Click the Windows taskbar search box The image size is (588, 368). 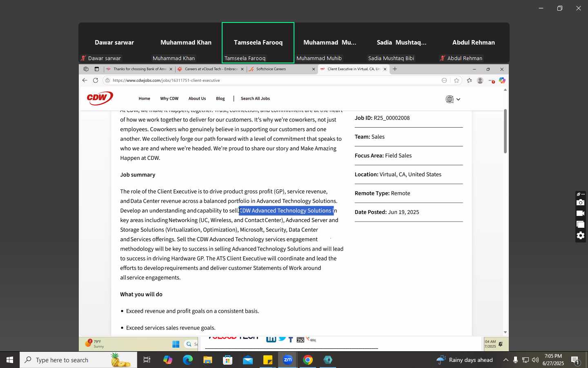pyautogui.click(x=78, y=360)
